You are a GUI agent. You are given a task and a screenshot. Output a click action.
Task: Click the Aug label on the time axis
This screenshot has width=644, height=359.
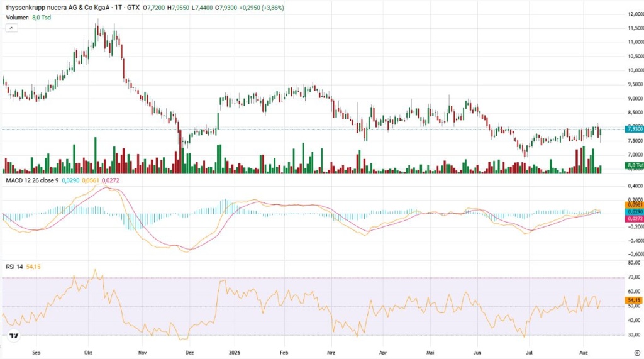[583, 353]
